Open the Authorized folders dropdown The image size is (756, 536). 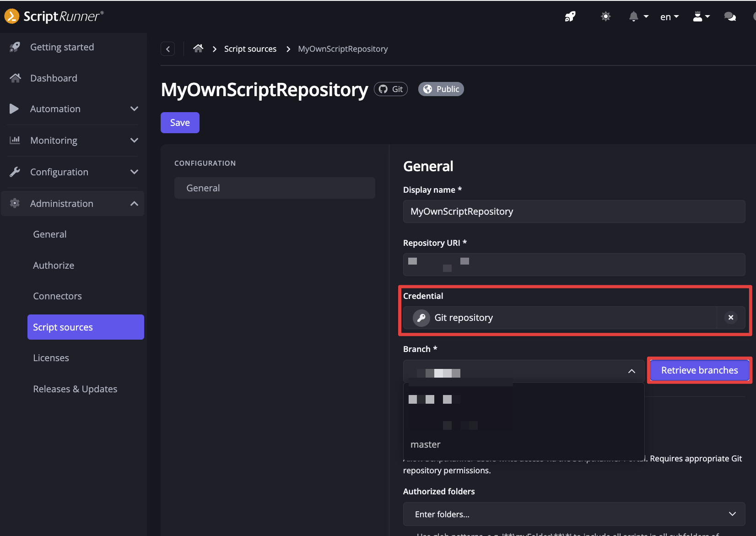point(574,514)
